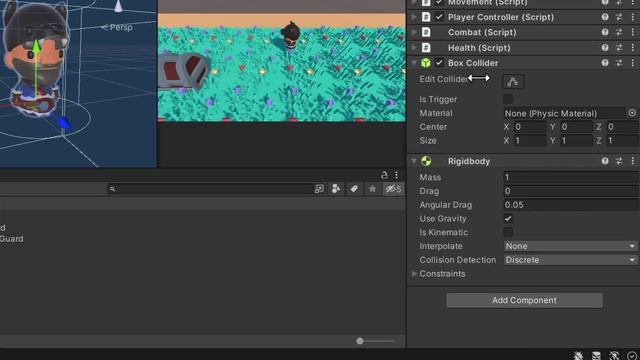Toggle hidden packages visibility showing 5

coord(393,189)
